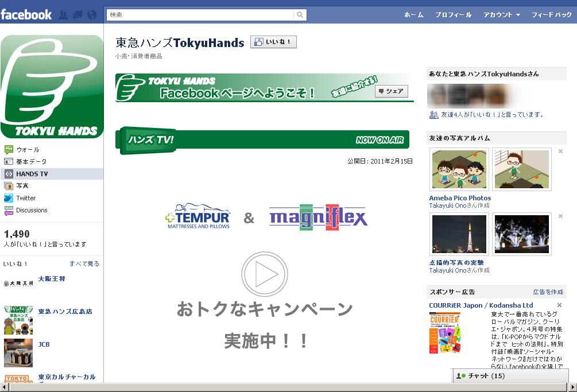Screen dimensions: 577x392
Task: Click the 東急ハンズ広島店 thumbnail
Action: 18,320
